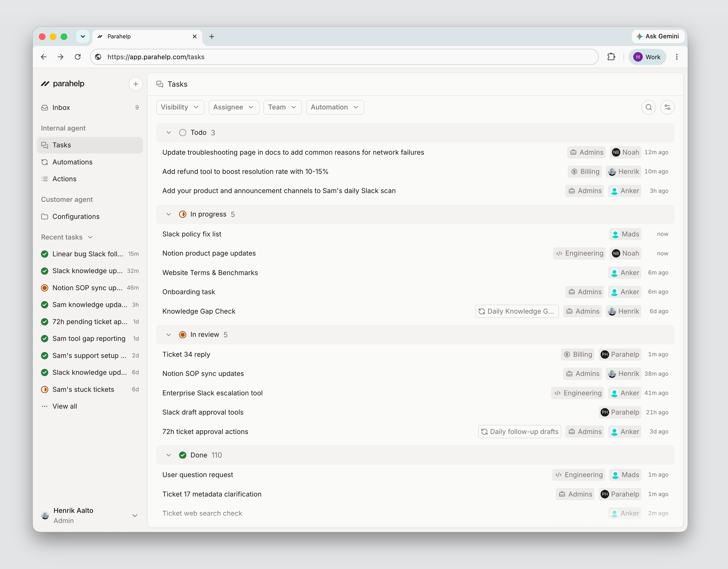The height and width of the screenshot is (569, 728).
Task: Click the site info icon in address bar
Action: click(98, 57)
